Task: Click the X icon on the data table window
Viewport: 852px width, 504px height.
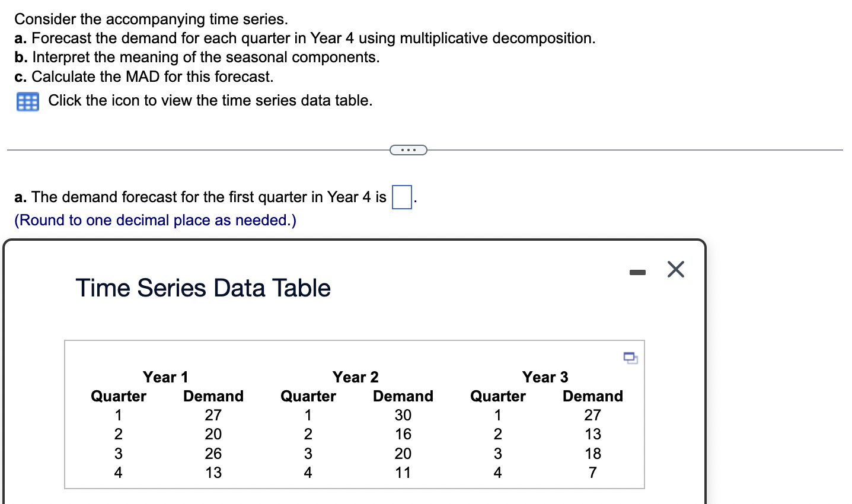Action: (x=675, y=269)
